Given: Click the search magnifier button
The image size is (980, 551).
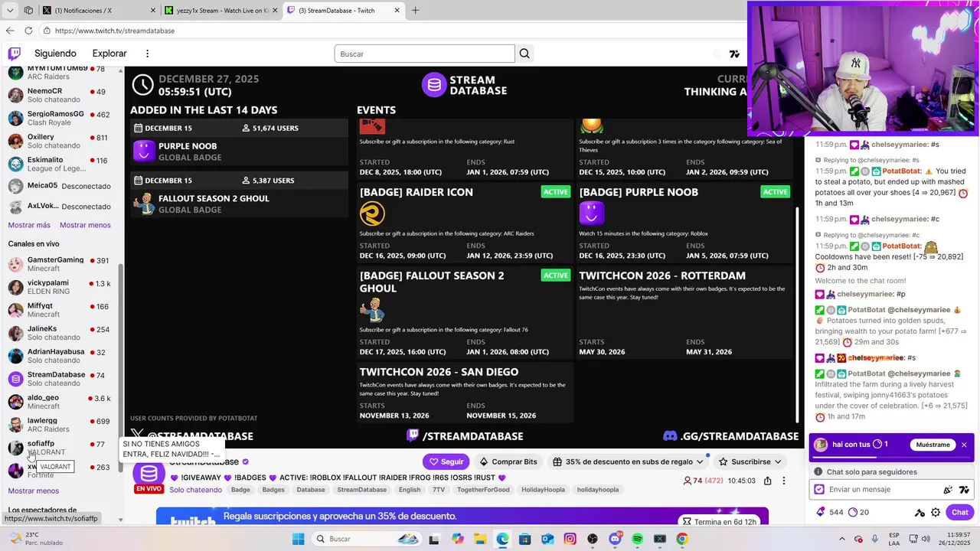Looking at the screenshot, I should click(524, 54).
